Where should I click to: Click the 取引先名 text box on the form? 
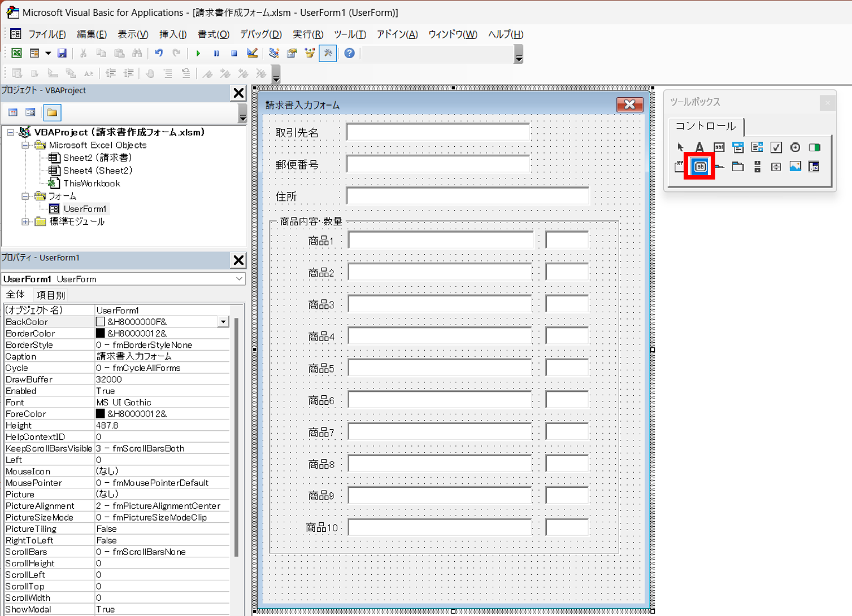point(438,132)
